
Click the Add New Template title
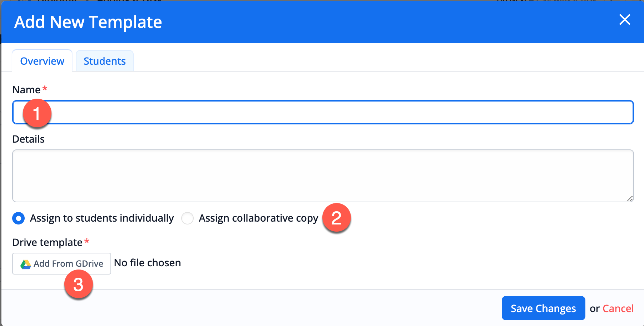coord(88,22)
